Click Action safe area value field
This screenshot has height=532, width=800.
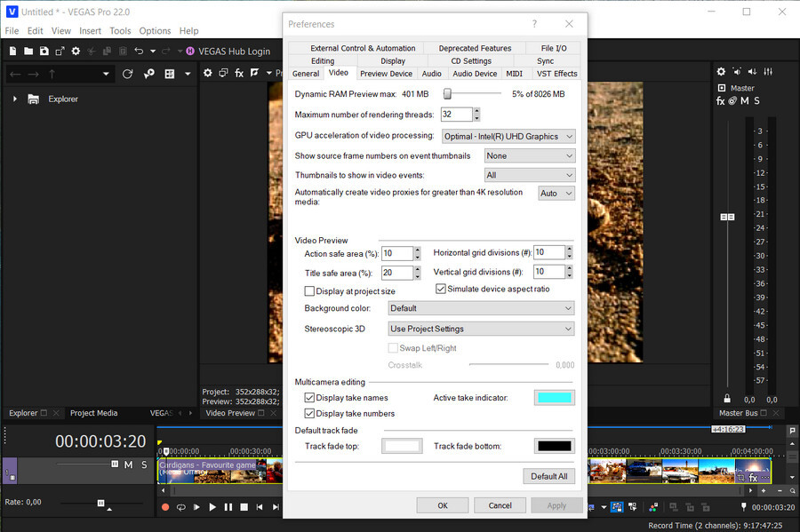397,253
